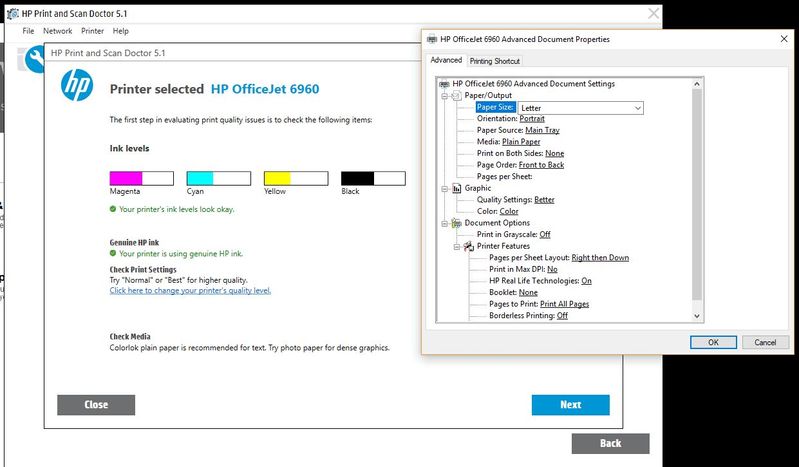Select the Orientation Portrait setting
Viewport: 799px width, 467px height.
(x=511, y=119)
